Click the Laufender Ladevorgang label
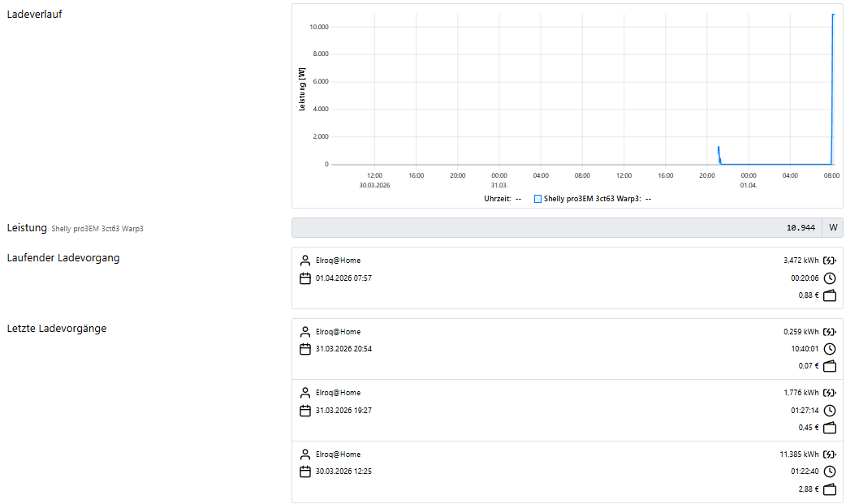 coord(63,258)
